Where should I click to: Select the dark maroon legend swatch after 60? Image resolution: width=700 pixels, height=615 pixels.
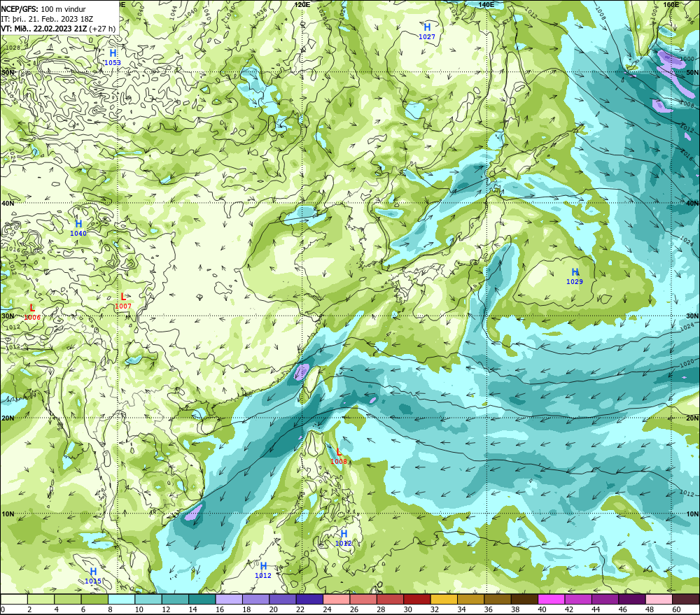coord(685,600)
